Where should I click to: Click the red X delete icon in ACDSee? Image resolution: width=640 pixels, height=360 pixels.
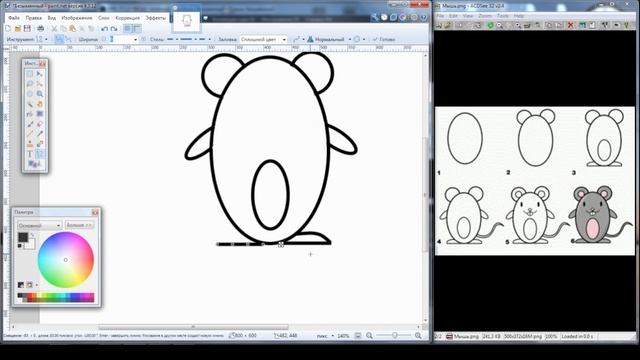[571, 25]
